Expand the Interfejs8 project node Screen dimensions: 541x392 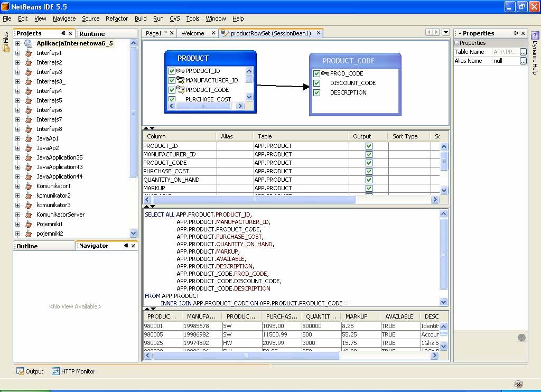point(17,129)
